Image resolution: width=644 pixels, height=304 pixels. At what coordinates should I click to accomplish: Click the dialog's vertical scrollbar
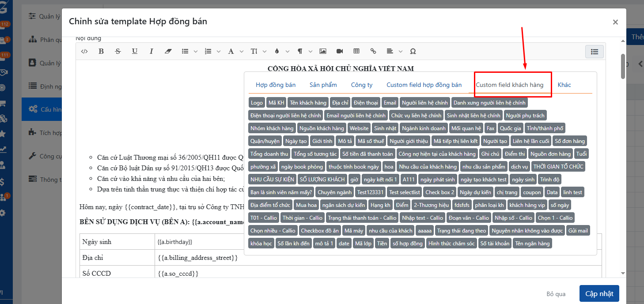click(623, 66)
